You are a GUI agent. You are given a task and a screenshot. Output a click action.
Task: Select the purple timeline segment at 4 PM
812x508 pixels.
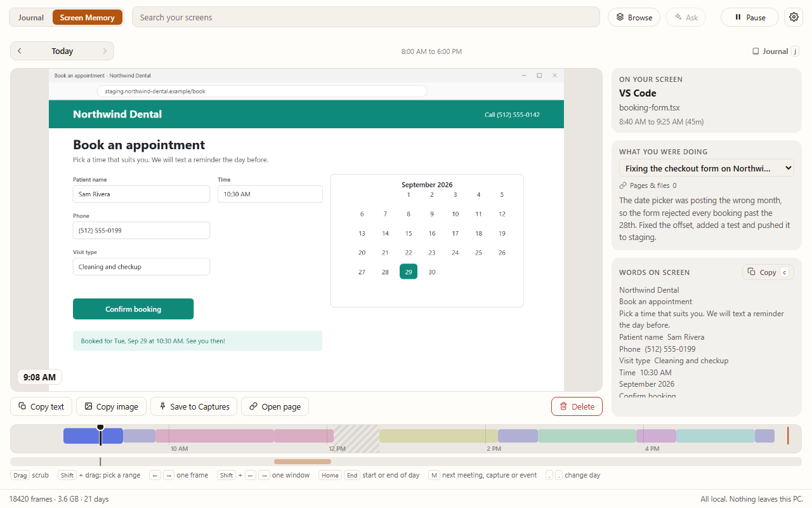click(657, 436)
